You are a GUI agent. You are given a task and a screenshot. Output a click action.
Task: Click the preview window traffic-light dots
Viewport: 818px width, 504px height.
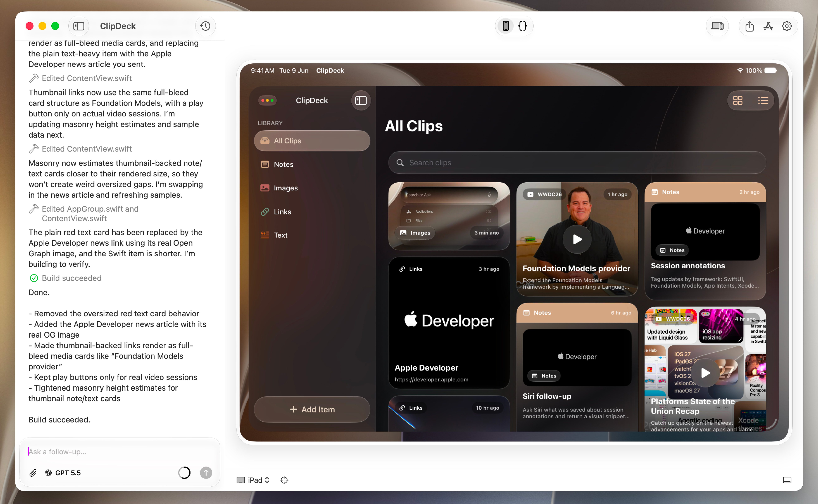click(x=267, y=100)
